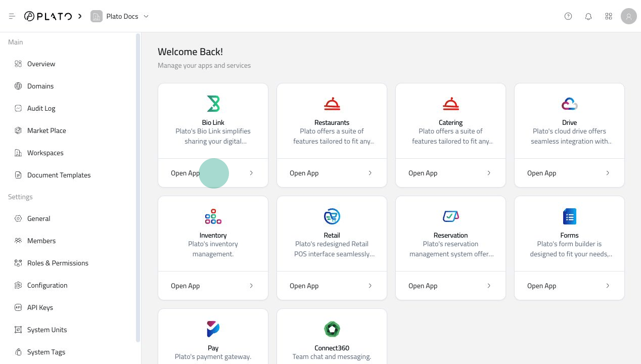
Task: Click Open App under Forms
Action: coord(542,286)
